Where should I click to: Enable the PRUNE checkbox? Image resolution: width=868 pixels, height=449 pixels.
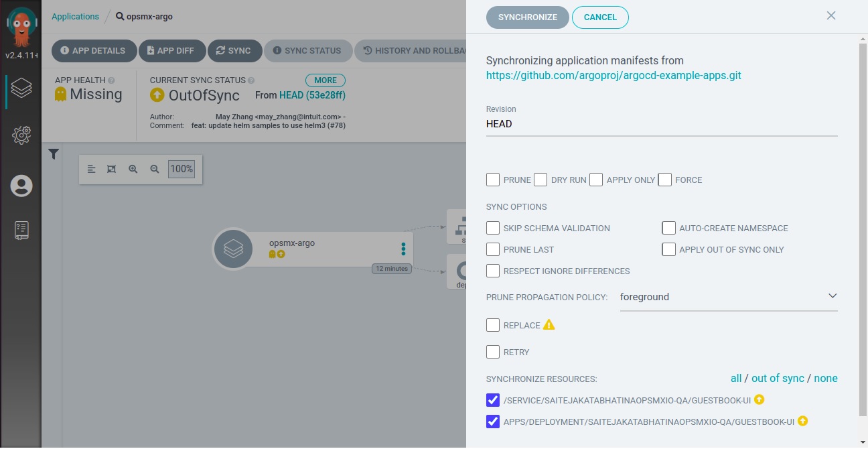[x=493, y=180]
